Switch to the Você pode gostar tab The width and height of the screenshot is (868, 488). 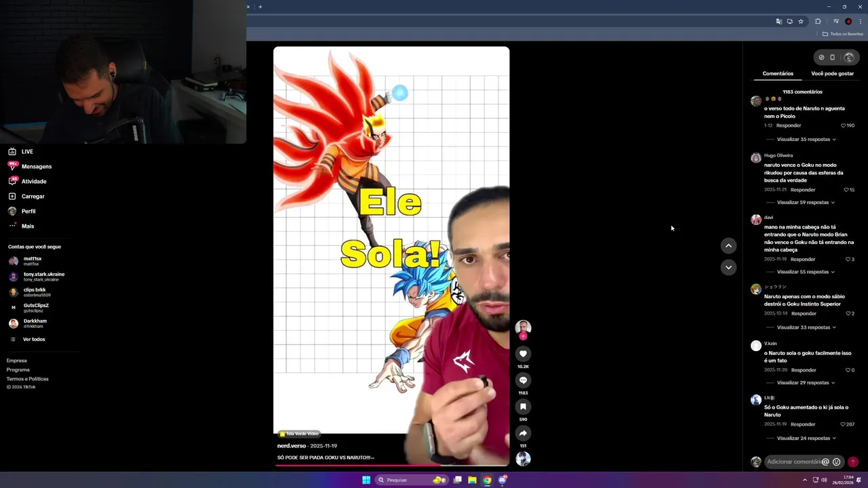tap(832, 74)
